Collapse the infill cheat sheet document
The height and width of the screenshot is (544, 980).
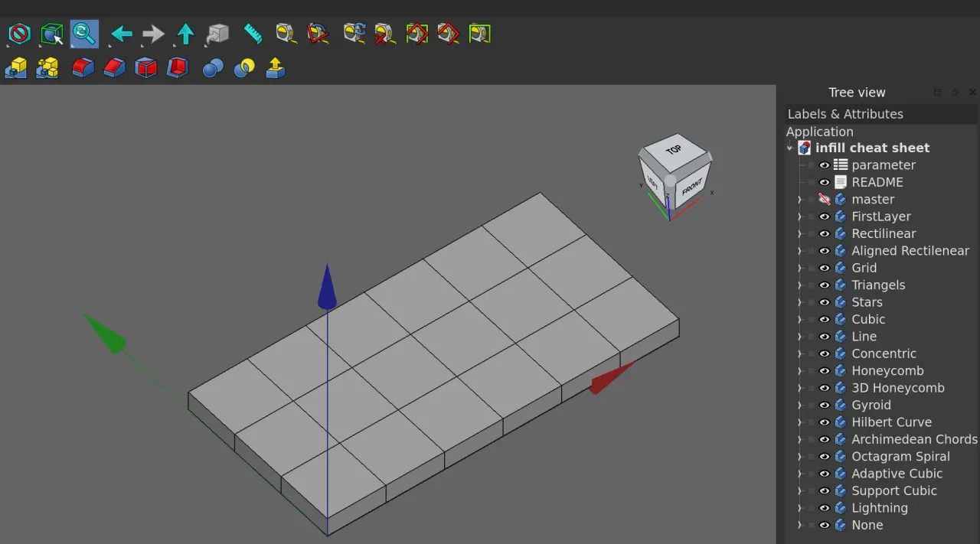click(789, 148)
